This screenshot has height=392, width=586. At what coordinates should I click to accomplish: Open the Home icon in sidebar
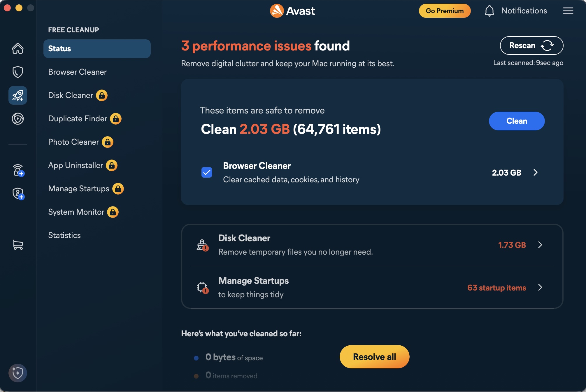[18, 48]
